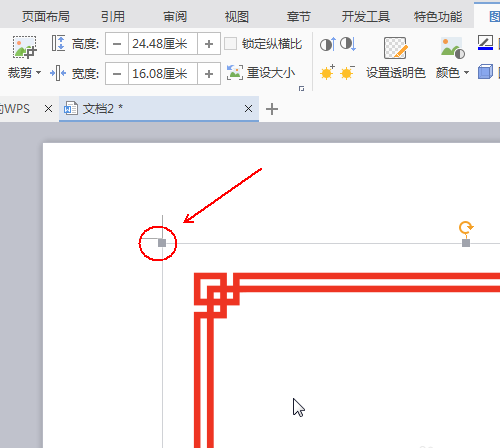Increase the width value with plus
Screen dimensions: 500x448
pos(209,73)
